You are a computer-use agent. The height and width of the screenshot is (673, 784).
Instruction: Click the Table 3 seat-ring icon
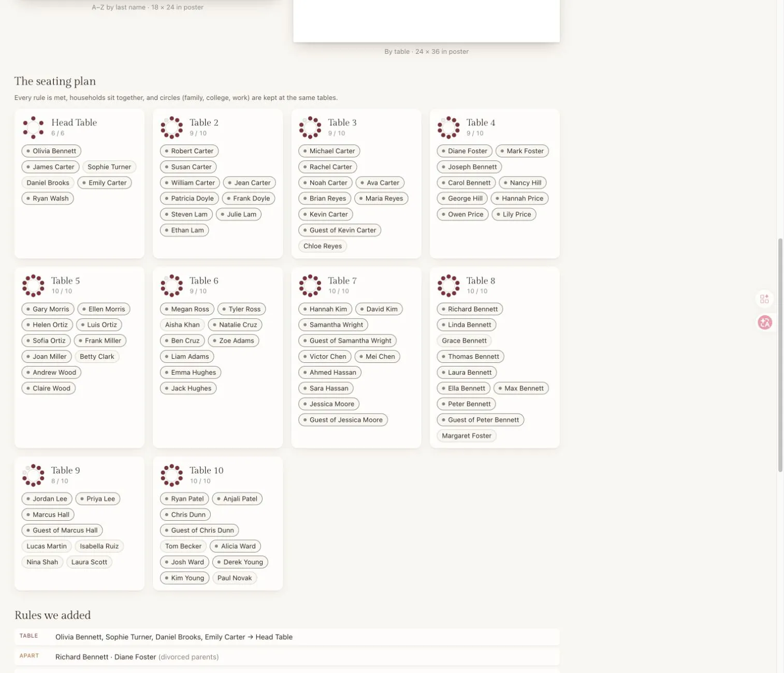(310, 127)
